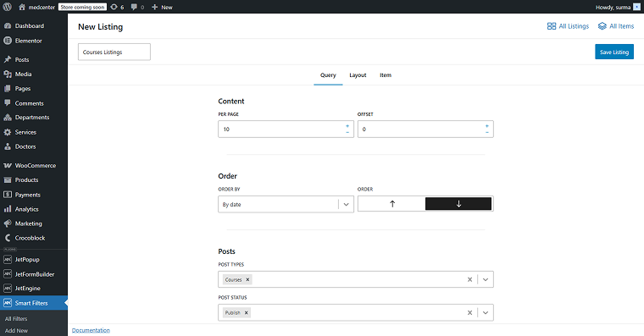Decrease the Offset value
This screenshot has height=336, width=644.
[x=487, y=133]
